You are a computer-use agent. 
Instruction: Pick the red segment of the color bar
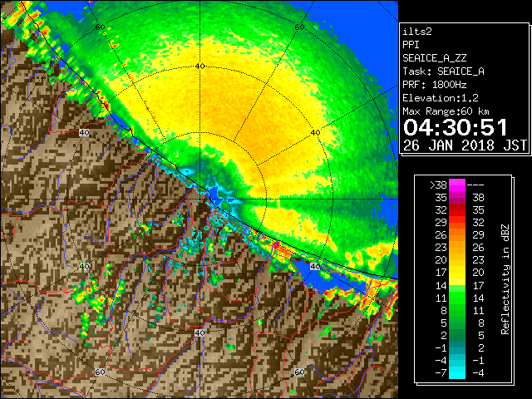(x=457, y=210)
